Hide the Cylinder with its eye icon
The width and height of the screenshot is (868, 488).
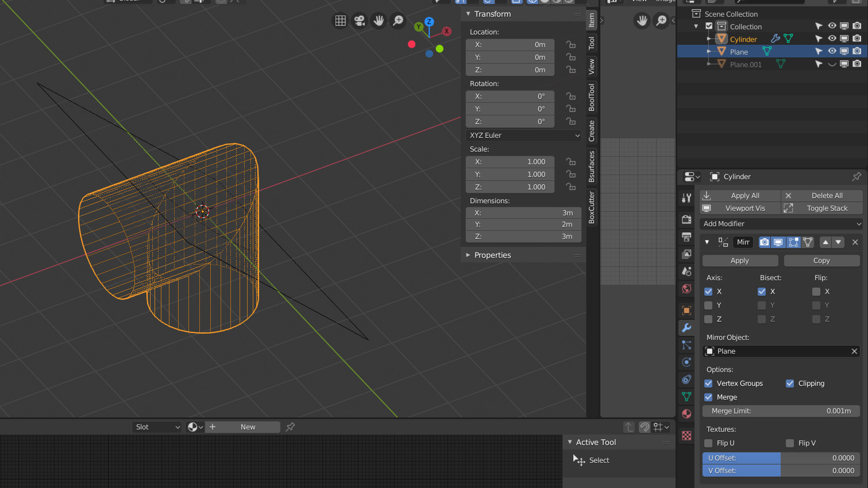tap(831, 38)
